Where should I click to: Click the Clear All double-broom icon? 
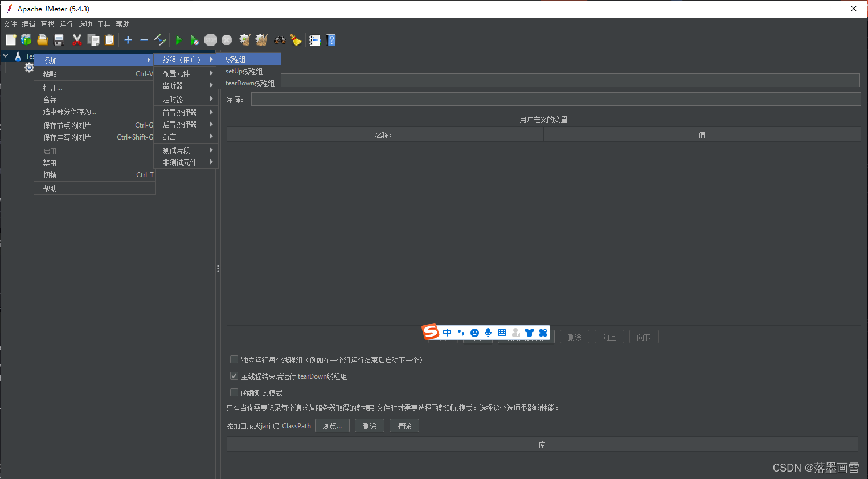click(261, 40)
